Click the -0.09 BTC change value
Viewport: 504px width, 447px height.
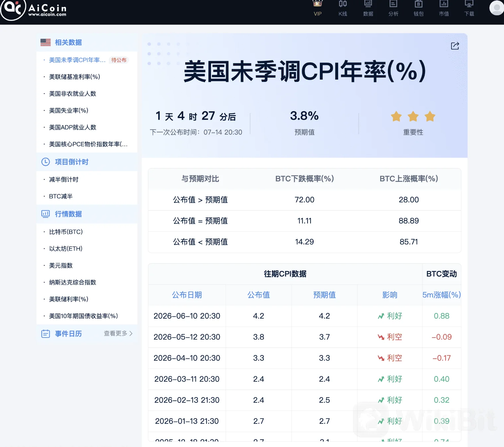442,337
